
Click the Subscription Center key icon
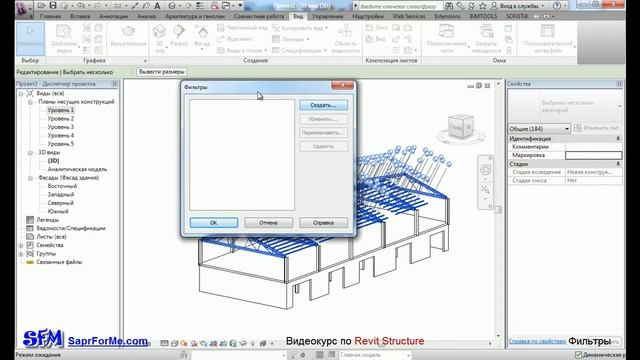point(460,6)
